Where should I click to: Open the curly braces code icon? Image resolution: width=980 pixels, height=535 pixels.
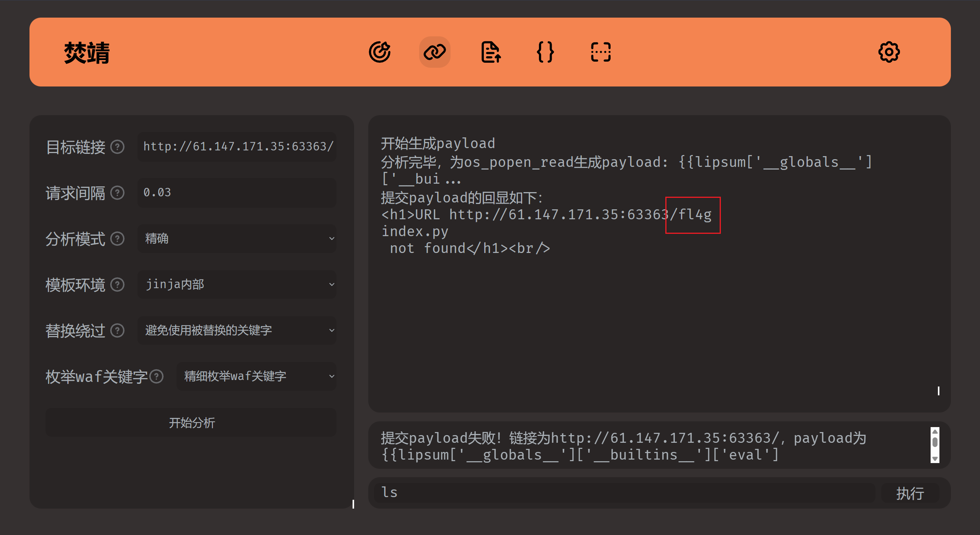(545, 52)
